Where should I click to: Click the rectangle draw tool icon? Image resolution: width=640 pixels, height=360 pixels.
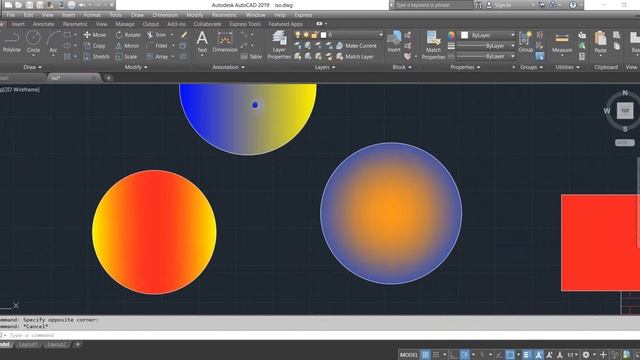click(x=68, y=35)
